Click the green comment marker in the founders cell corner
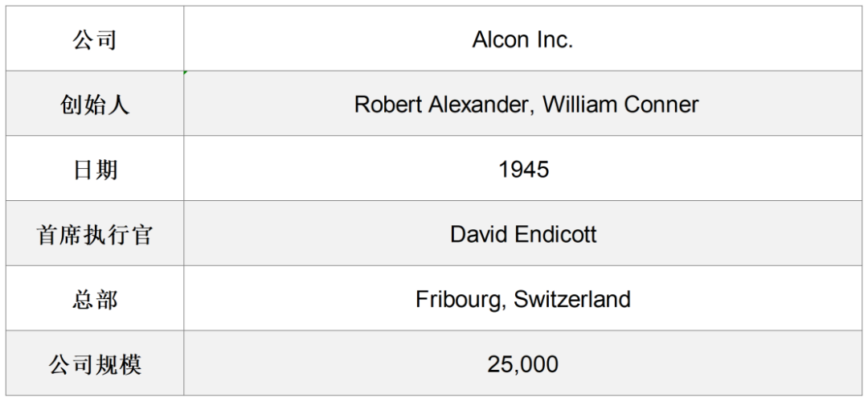 [186, 72]
